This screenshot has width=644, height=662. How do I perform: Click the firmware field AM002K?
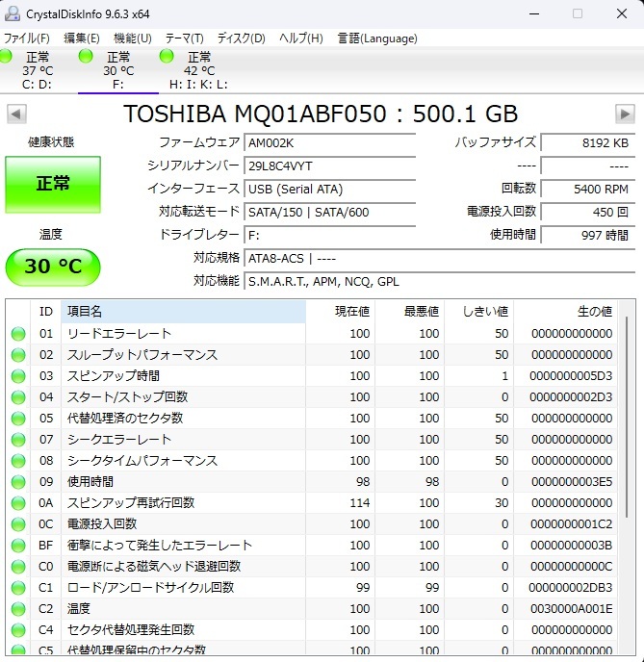[x=330, y=142]
